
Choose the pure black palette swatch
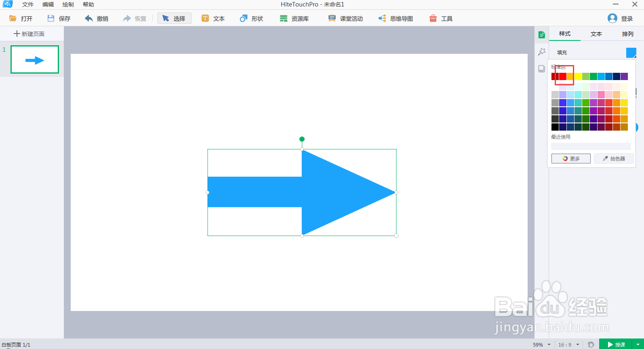[x=555, y=127]
